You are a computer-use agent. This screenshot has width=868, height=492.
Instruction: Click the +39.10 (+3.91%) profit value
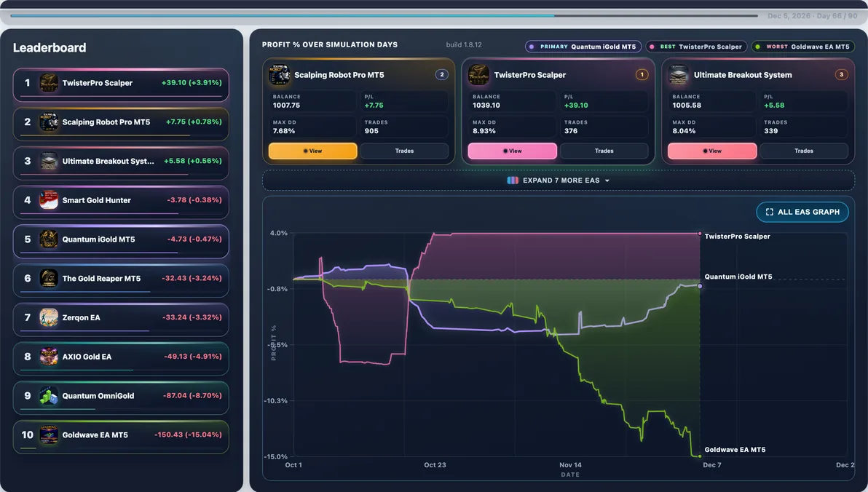[192, 82]
